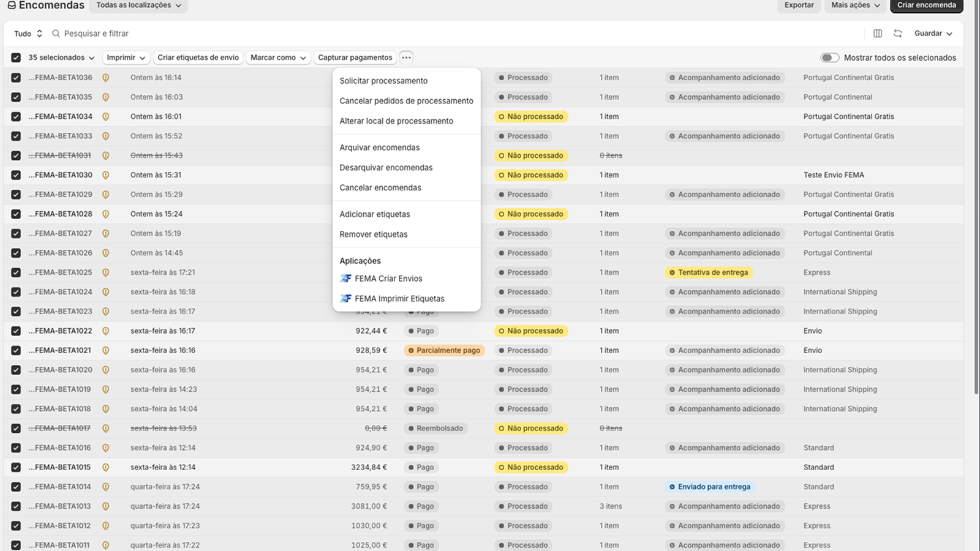Click the Capturar pagamentos button
This screenshot has height=551, width=980.
[355, 58]
